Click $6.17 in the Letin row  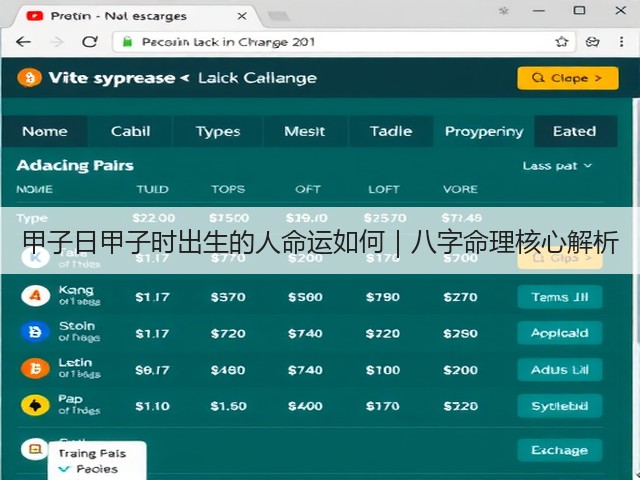pyautogui.click(x=152, y=370)
